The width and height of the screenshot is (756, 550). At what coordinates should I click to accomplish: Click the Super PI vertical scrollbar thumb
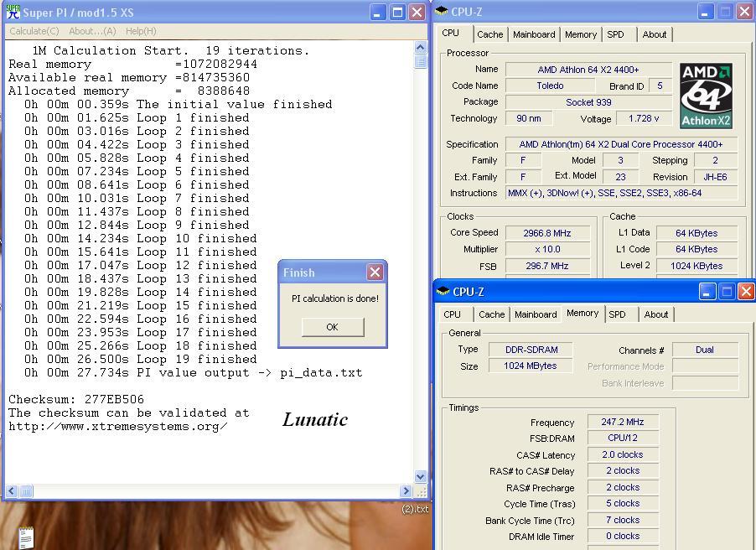coord(421,61)
